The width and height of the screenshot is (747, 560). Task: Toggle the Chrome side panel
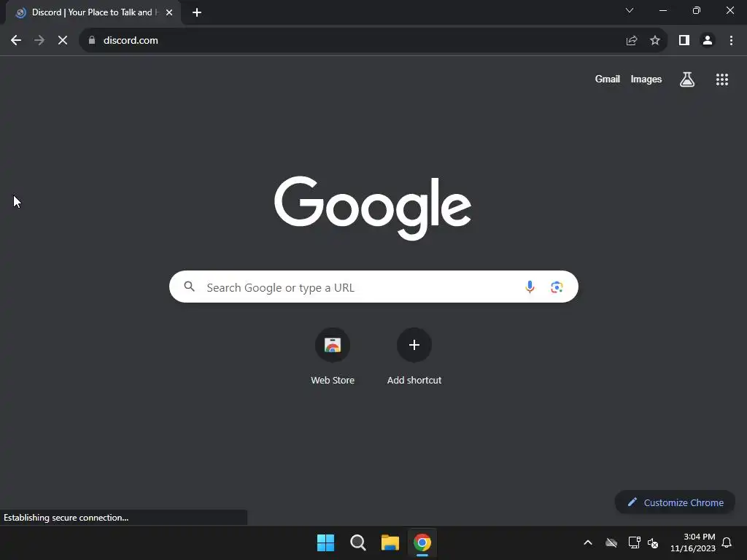pos(684,41)
